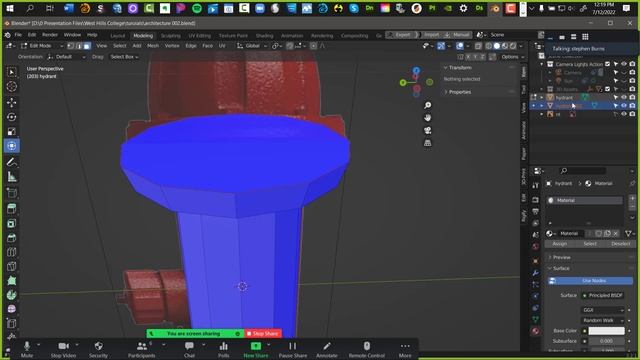Open the Global transform orientation dropdown
Screen dimensions: 640x360
(252, 46)
